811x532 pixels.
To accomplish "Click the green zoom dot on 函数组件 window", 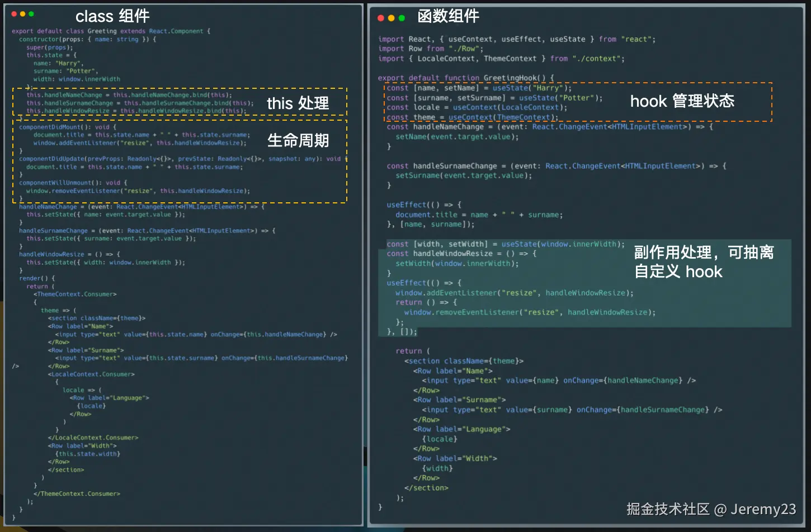I will [402, 17].
